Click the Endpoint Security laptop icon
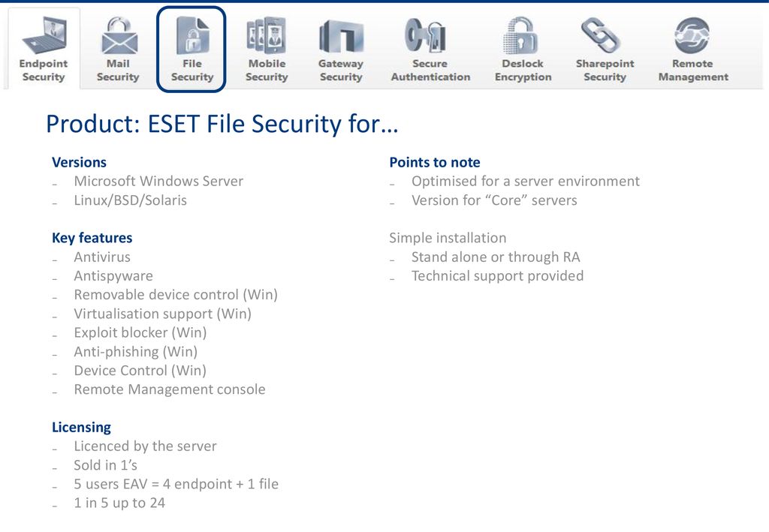This screenshot has height=532, width=769. [x=44, y=35]
